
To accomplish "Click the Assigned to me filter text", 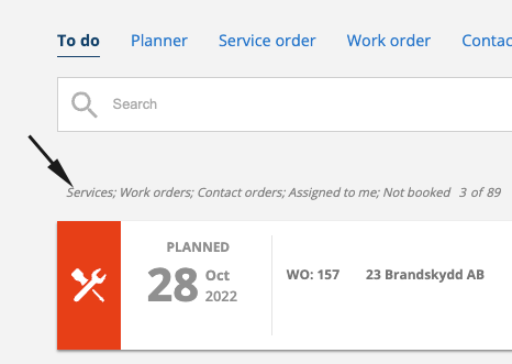I will point(334,193).
